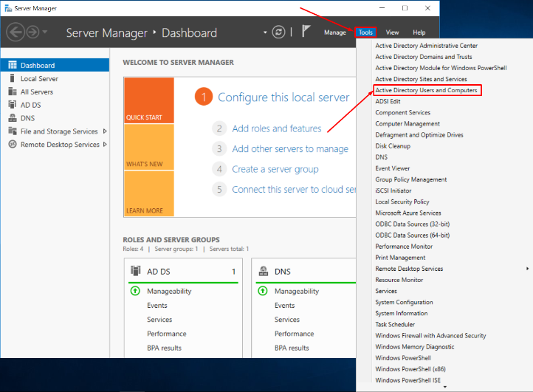Open the View menu
This screenshot has width=533, height=392.
[392, 32]
